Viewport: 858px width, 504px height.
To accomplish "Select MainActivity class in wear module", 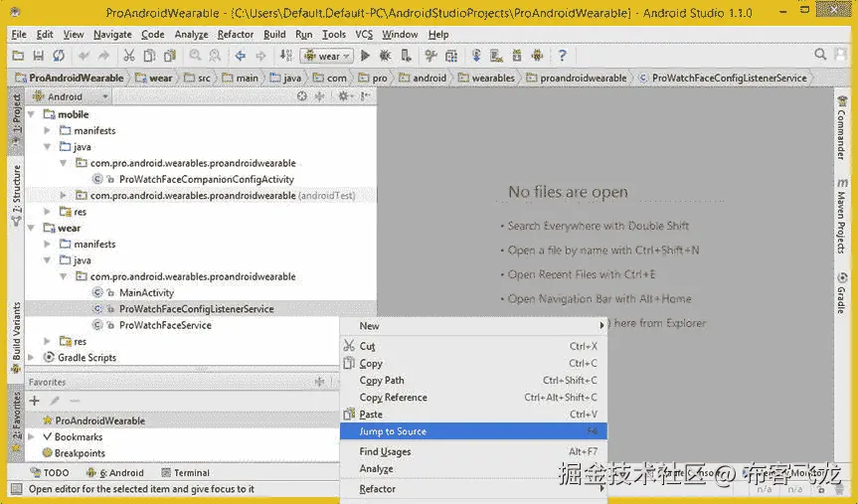I will pyautogui.click(x=147, y=293).
